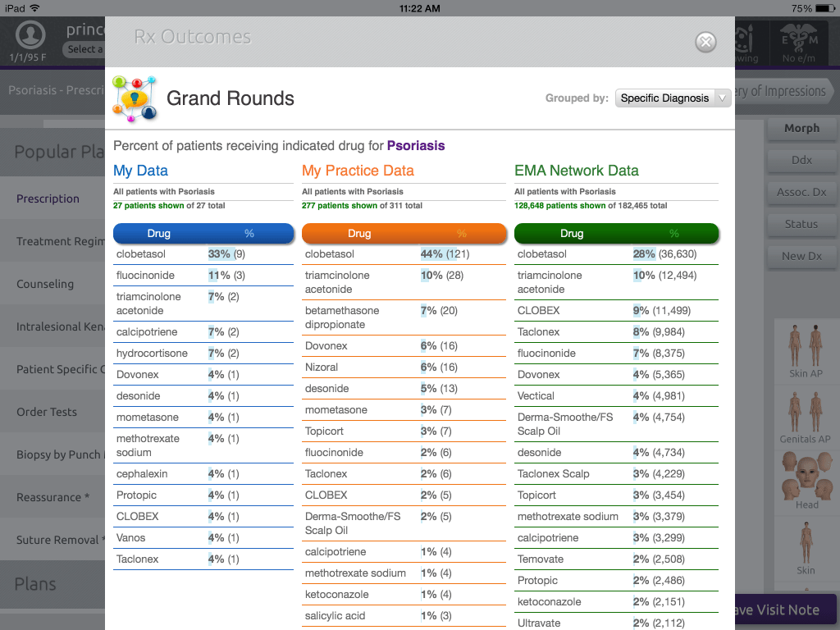Click the Ddx button

pyautogui.click(x=801, y=160)
